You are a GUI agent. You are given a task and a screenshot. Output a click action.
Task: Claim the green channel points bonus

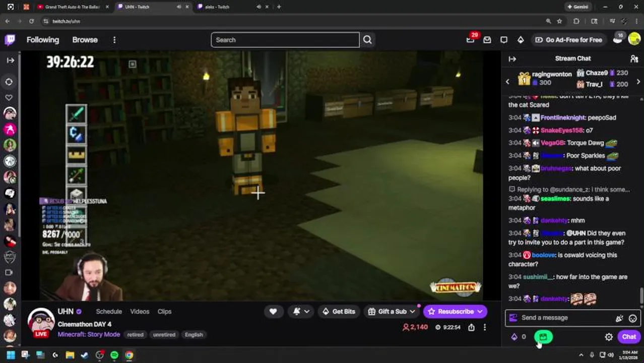(543, 337)
